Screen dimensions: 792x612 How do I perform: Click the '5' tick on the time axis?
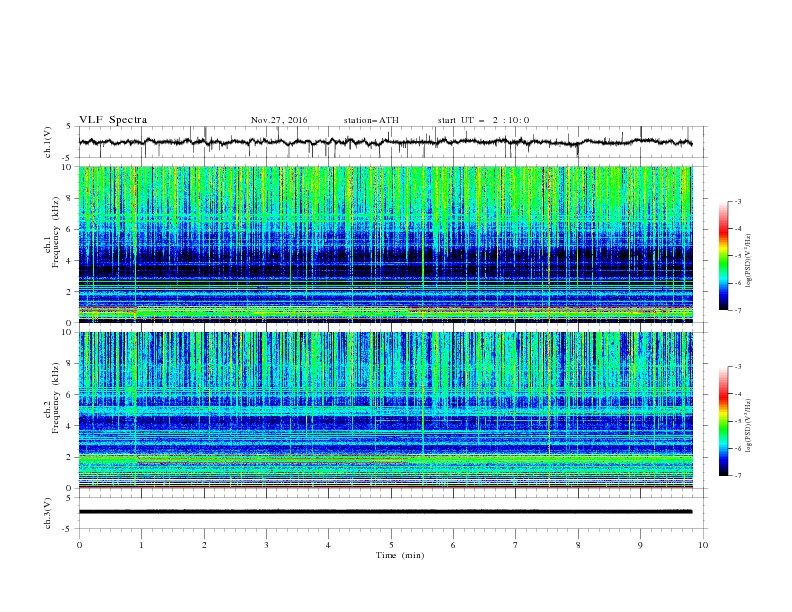(x=391, y=545)
